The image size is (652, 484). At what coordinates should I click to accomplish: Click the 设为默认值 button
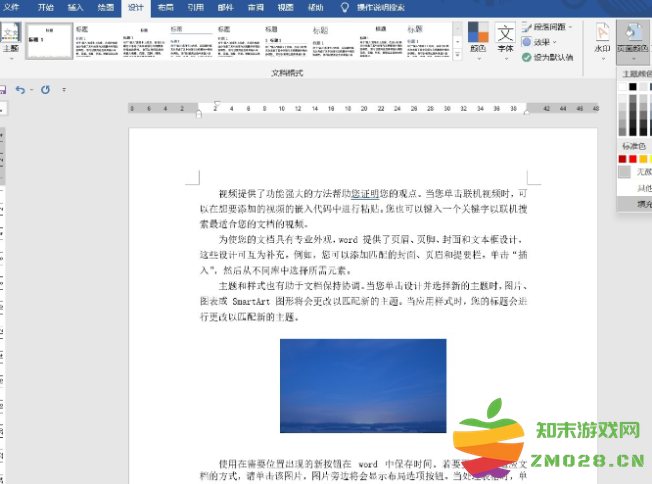click(548, 57)
